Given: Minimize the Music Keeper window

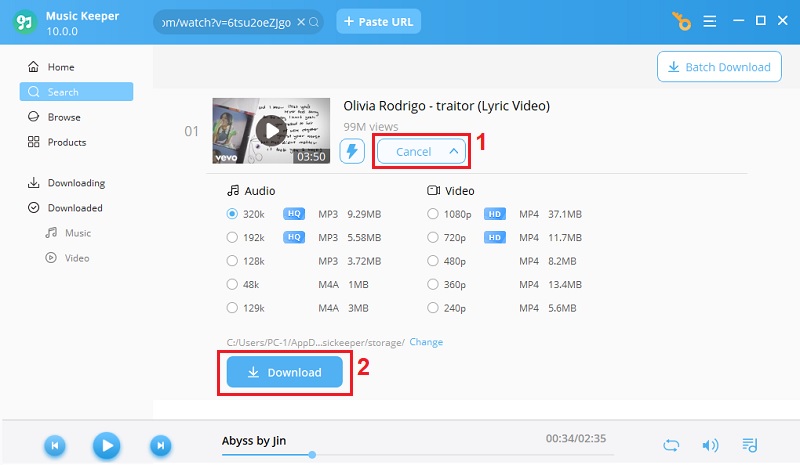Looking at the screenshot, I should [738, 20].
